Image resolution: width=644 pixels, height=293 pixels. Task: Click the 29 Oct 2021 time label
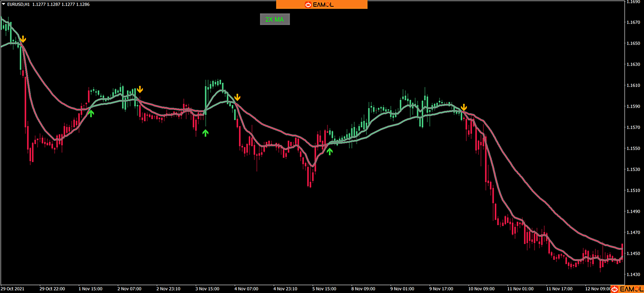(x=12, y=289)
